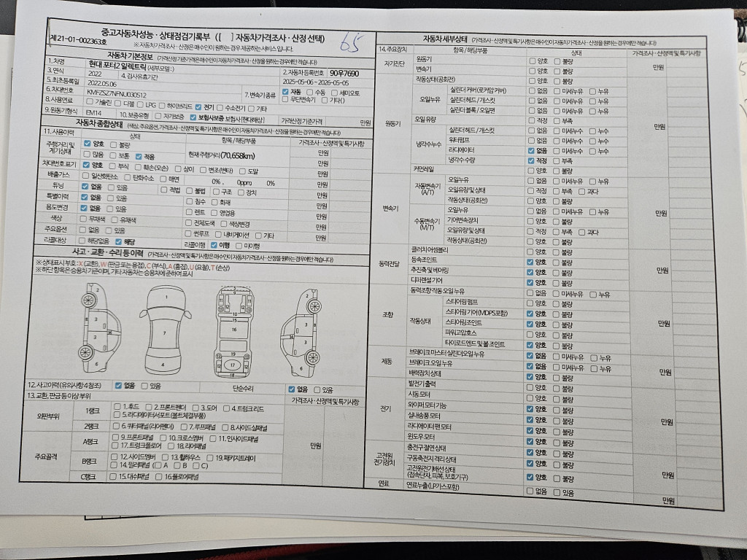747x560 pixels.
Task: Select the 1.후드 hood checkbox
Action: click(x=116, y=407)
